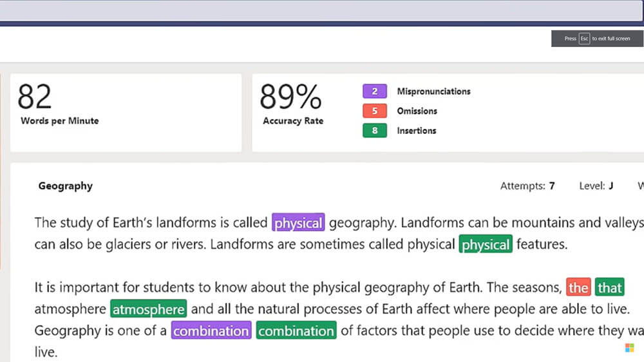Select the Insertions label

[417, 131]
